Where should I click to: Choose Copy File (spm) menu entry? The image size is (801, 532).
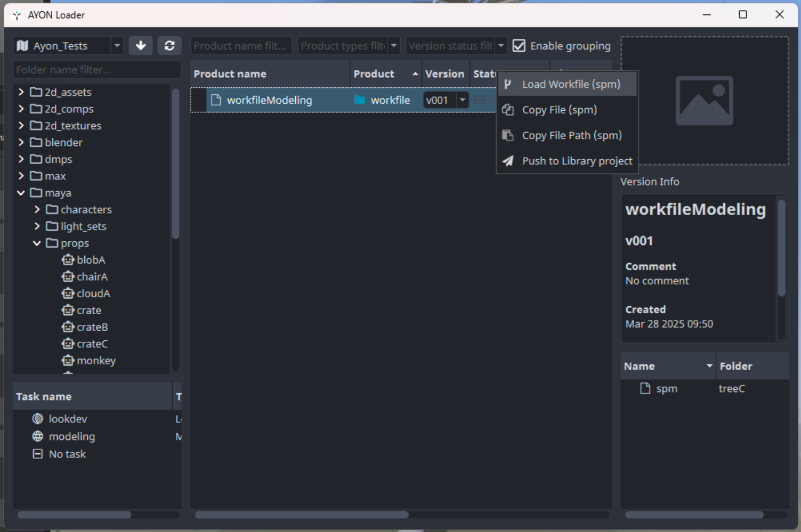[567, 110]
